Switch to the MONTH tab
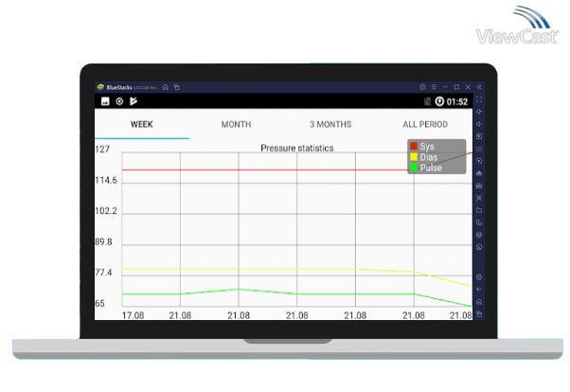This screenshot has height=392, width=570. (x=237, y=124)
